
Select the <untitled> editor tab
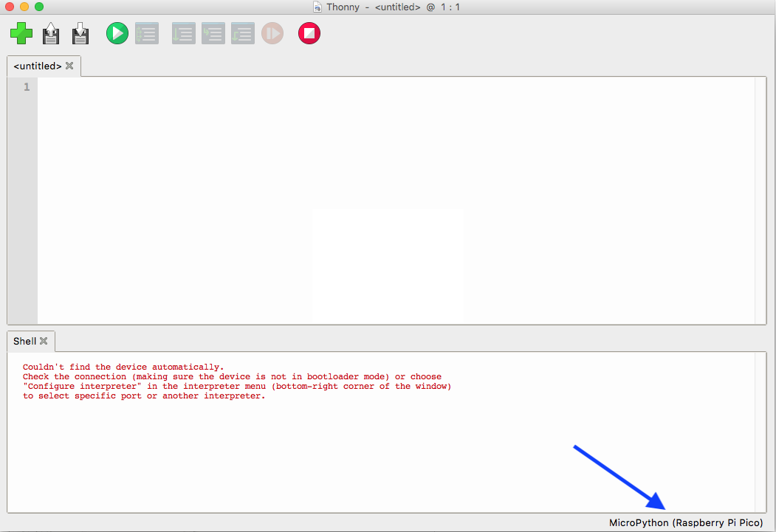pos(38,66)
